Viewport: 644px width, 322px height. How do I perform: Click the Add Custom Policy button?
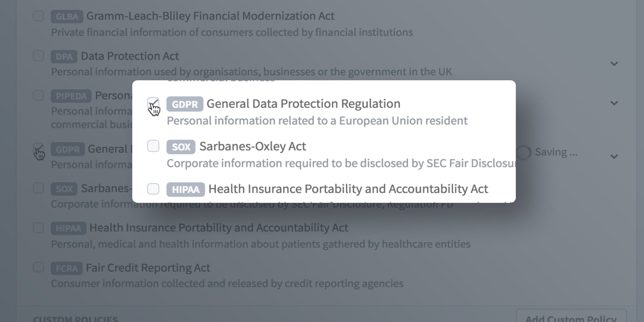tap(571, 317)
